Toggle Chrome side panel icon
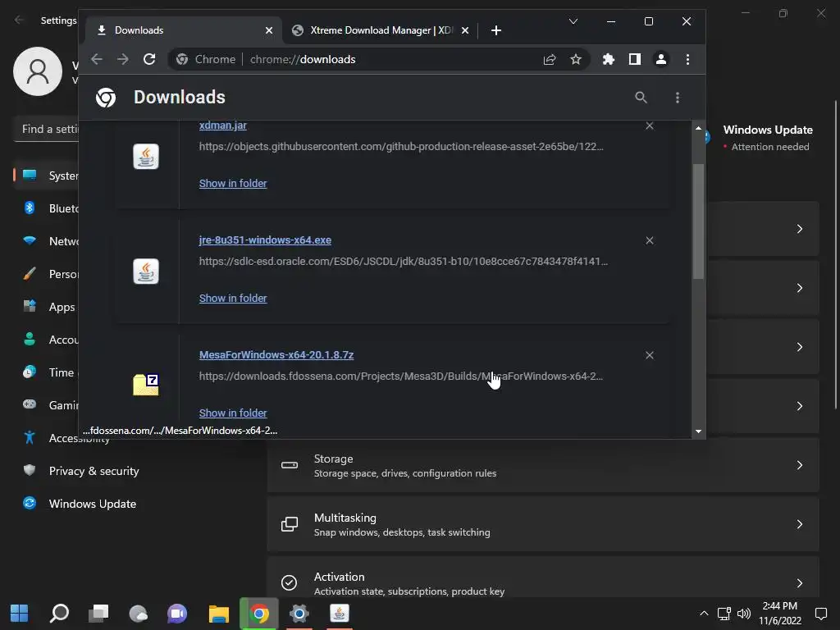840x630 pixels. (x=635, y=59)
